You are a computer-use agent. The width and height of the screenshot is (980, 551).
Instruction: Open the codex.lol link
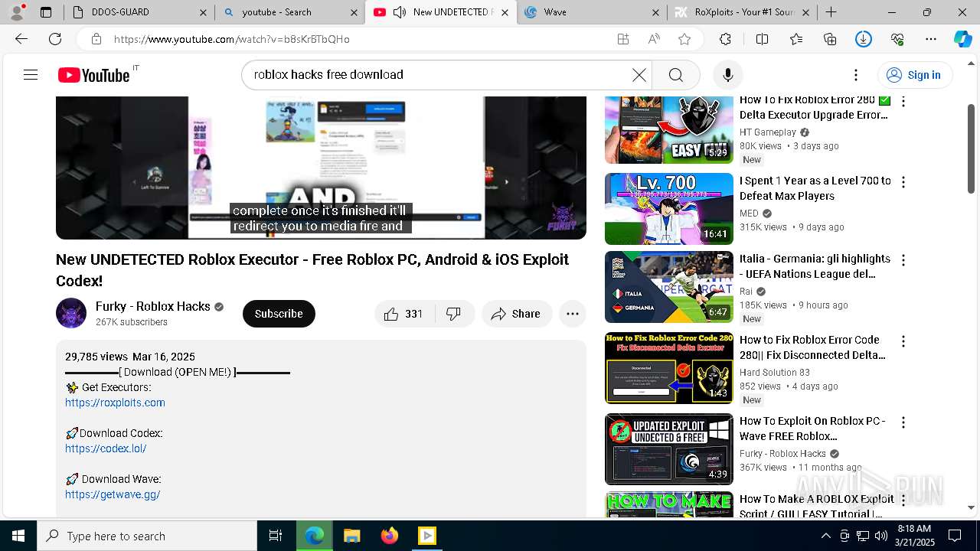pos(106,448)
